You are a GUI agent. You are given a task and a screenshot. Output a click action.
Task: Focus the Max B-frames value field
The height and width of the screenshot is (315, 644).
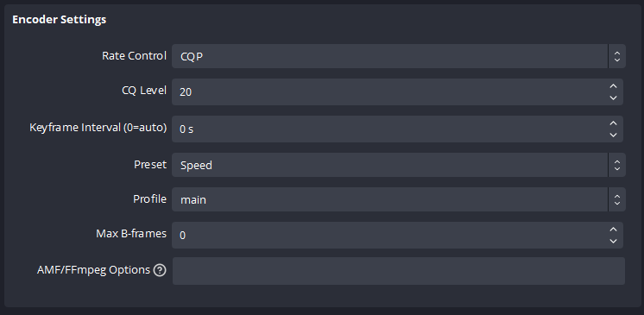click(388, 236)
